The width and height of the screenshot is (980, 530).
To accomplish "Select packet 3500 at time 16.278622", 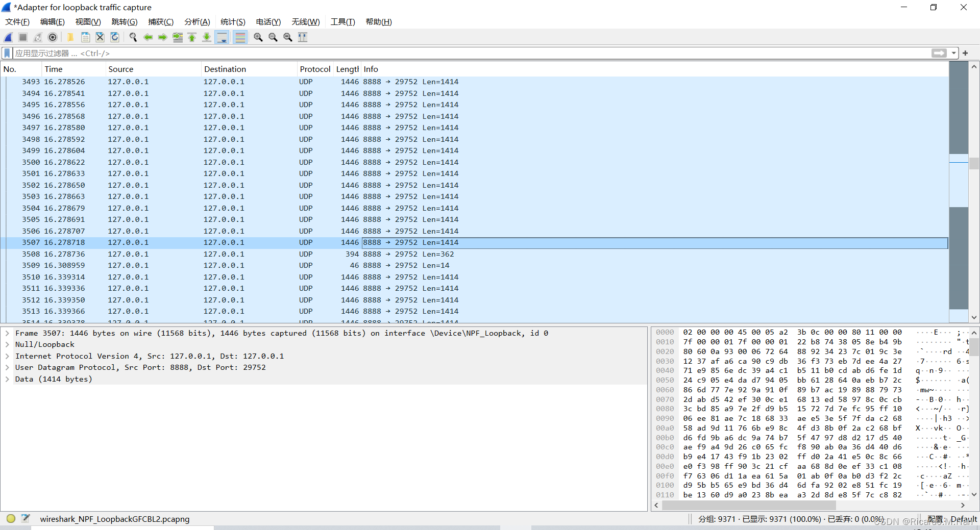I will (475, 162).
